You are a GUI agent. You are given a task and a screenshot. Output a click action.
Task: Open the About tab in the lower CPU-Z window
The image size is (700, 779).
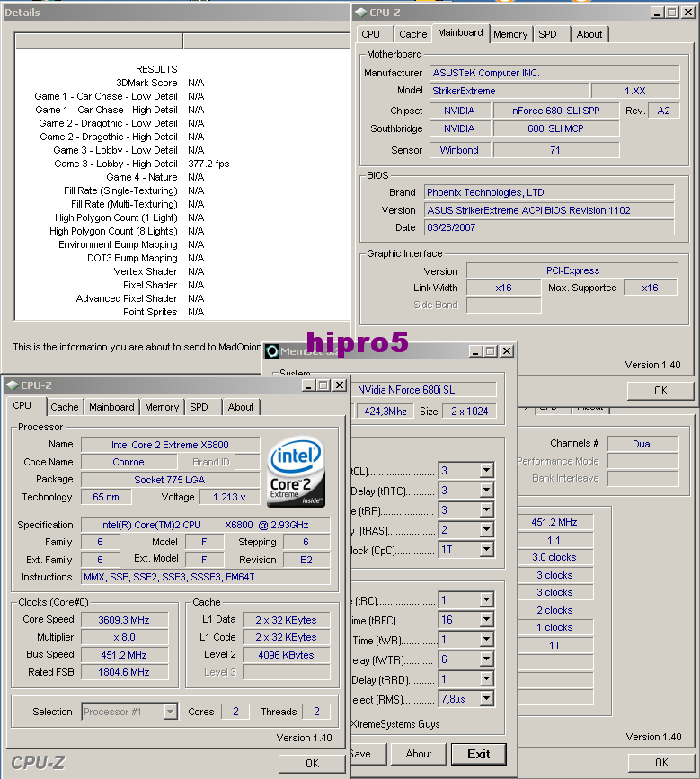[x=241, y=407]
